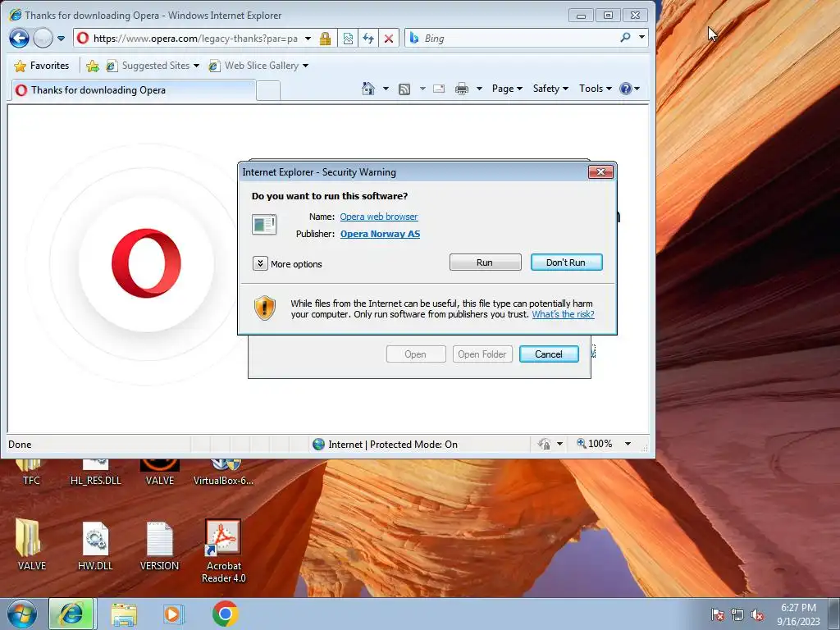Click the Home page icon

[368, 89]
